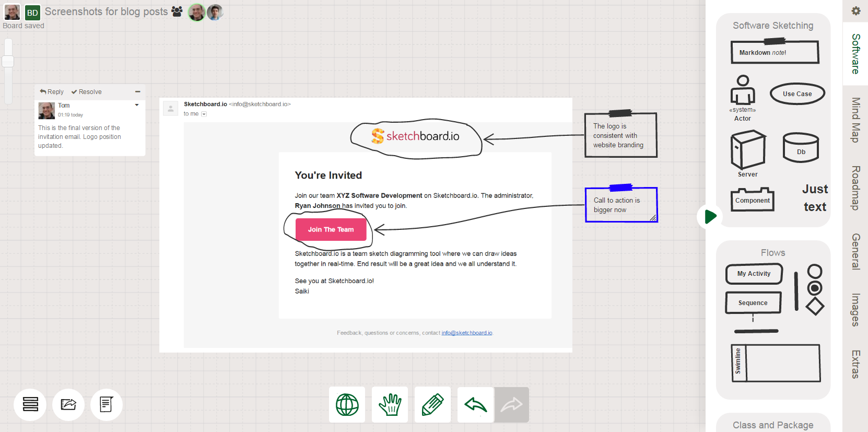Viewport: 868px width, 432px height.
Task: Open settings gear icon
Action: click(856, 10)
